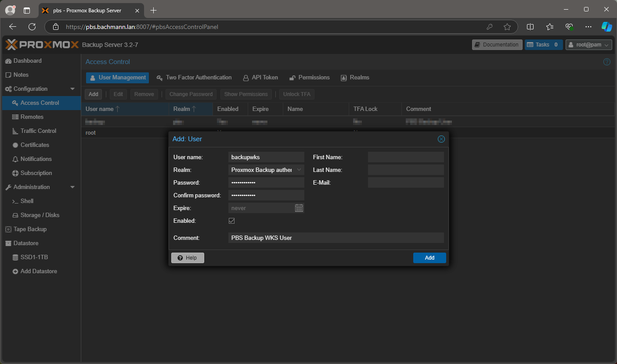617x364 pixels.
Task: Open the browser profile avatar
Action: point(10,10)
